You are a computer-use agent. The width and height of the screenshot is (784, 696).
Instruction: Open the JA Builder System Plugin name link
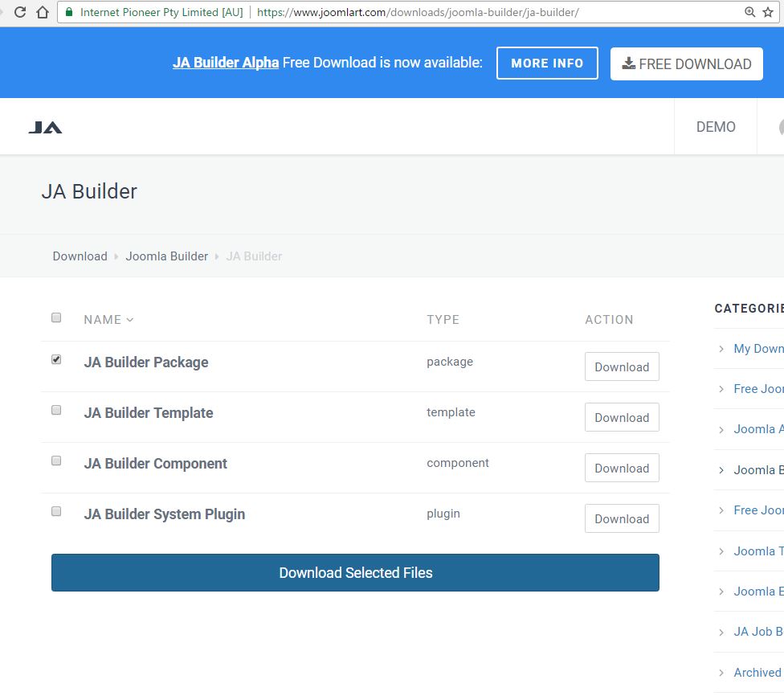pyautogui.click(x=165, y=514)
